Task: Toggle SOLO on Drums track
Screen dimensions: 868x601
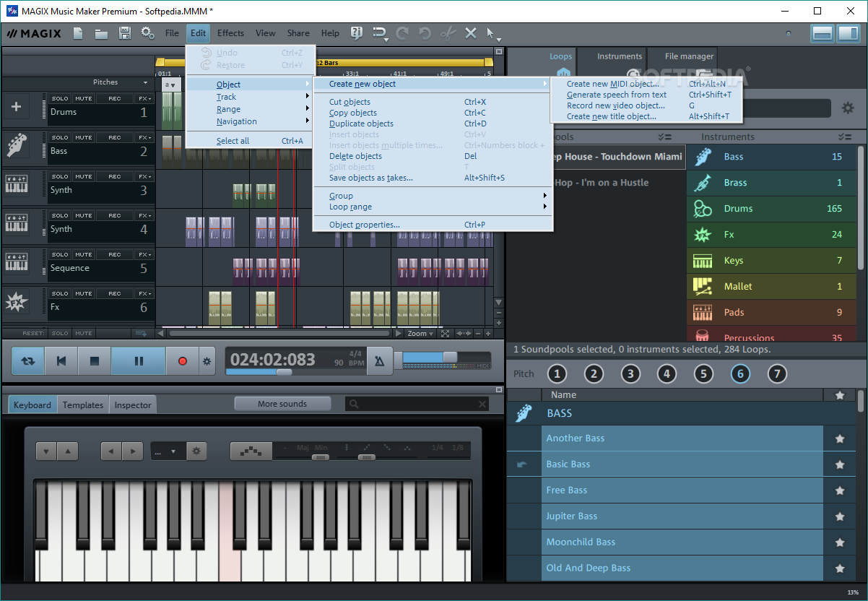Action: (60, 98)
